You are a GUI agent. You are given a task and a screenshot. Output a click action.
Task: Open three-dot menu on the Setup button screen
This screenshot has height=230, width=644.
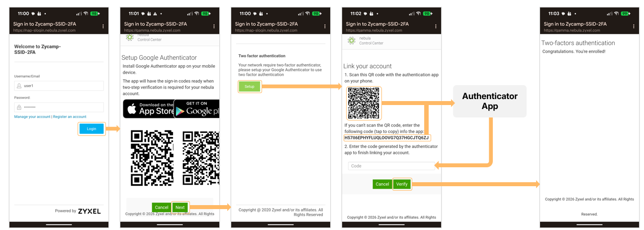[325, 26]
